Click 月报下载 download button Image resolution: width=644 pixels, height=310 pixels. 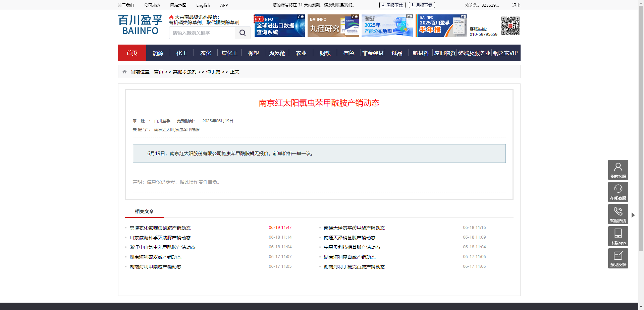pos(422,5)
